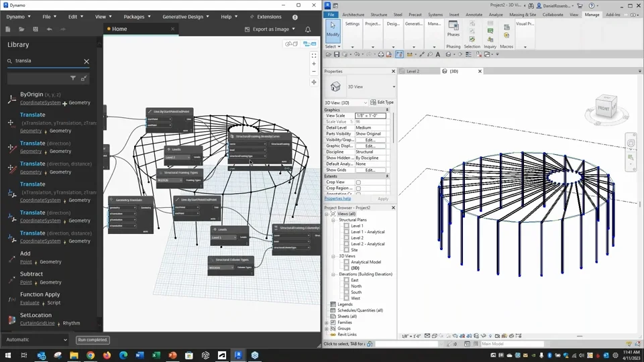The image size is (644, 362).
Task: Click the pan mode icon in Dynamo canvas
Action: [313, 82]
